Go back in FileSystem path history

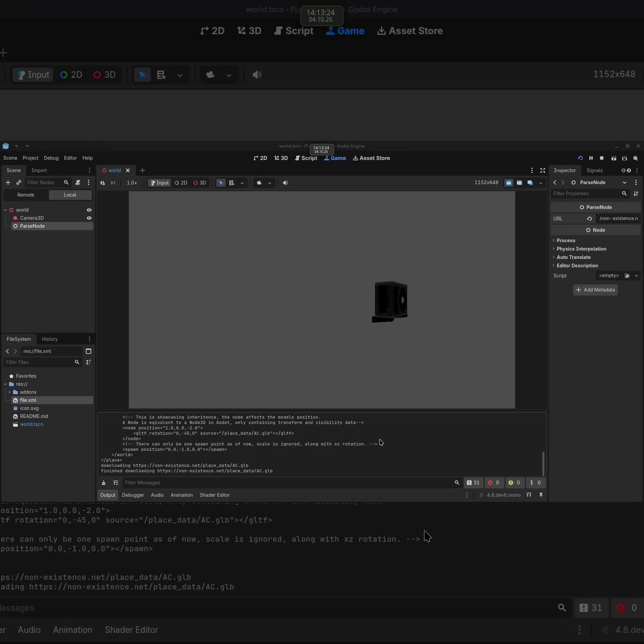point(7,351)
